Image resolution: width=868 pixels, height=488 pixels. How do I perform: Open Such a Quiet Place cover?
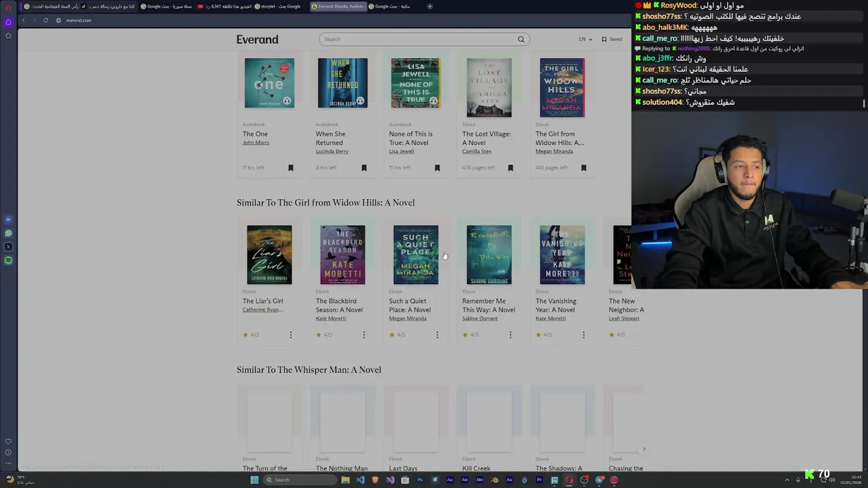tap(416, 255)
